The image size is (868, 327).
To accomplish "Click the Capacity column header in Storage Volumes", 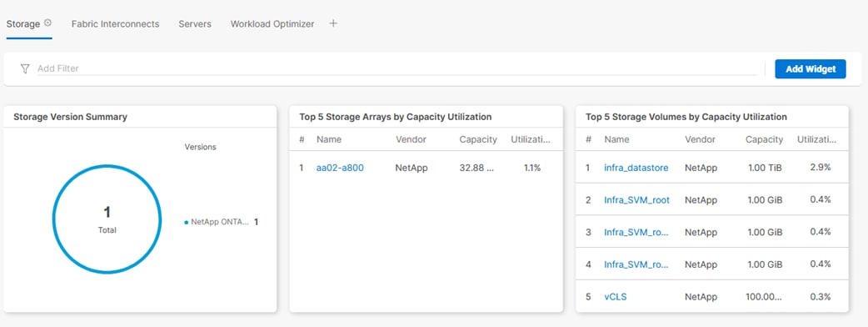I will tap(764, 139).
